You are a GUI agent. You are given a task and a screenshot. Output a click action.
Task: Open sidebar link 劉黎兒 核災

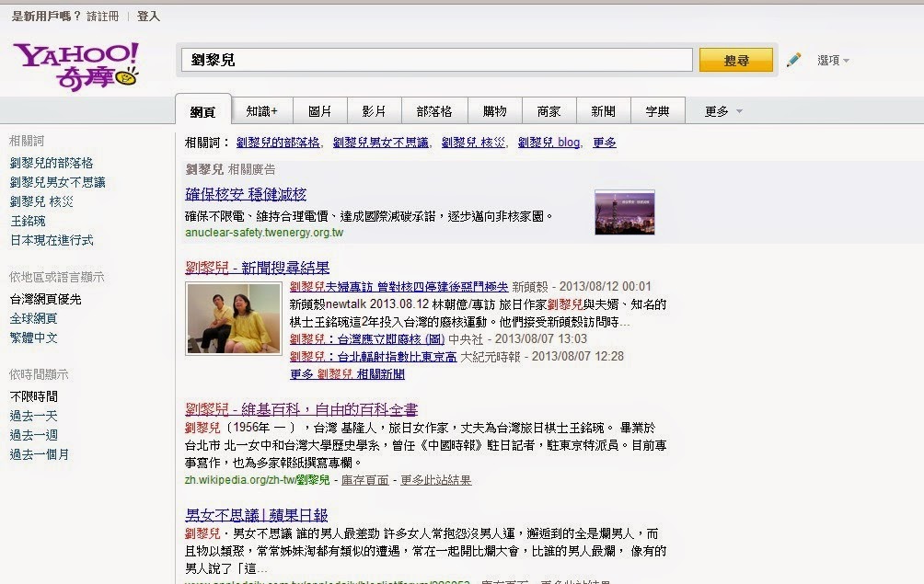click(41, 202)
